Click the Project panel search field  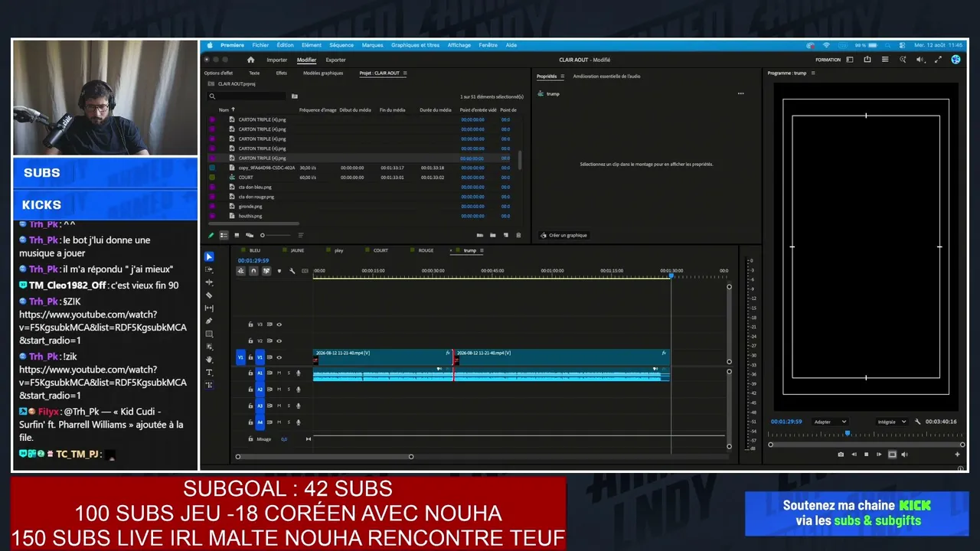(x=248, y=96)
